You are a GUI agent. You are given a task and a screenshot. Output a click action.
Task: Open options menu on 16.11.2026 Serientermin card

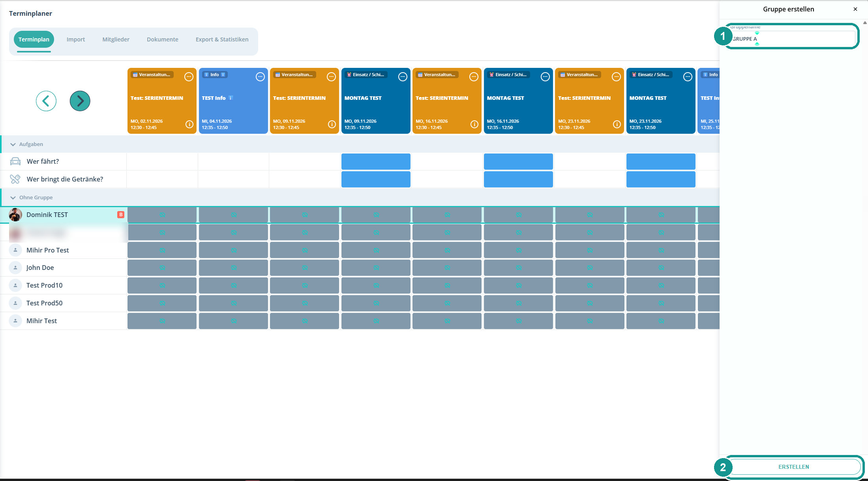(474, 77)
